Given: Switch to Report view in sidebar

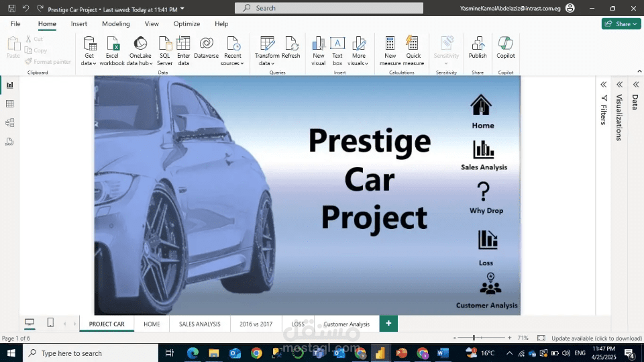Looking at the screenshot, I should coord(10,85).
